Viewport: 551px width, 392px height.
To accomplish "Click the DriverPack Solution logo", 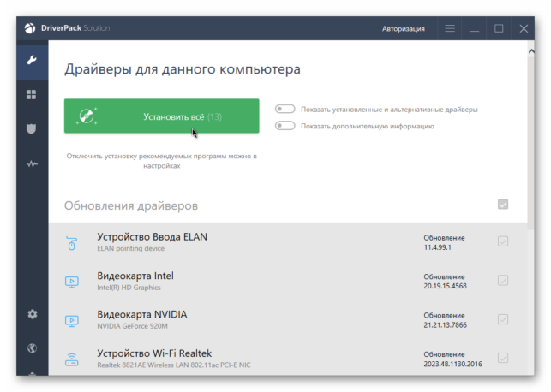I will point(67,28).
